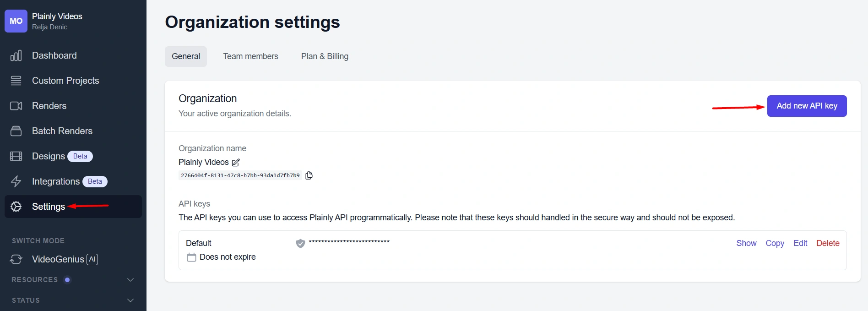Click the pencil icon to edit organization name

(236, 163)
